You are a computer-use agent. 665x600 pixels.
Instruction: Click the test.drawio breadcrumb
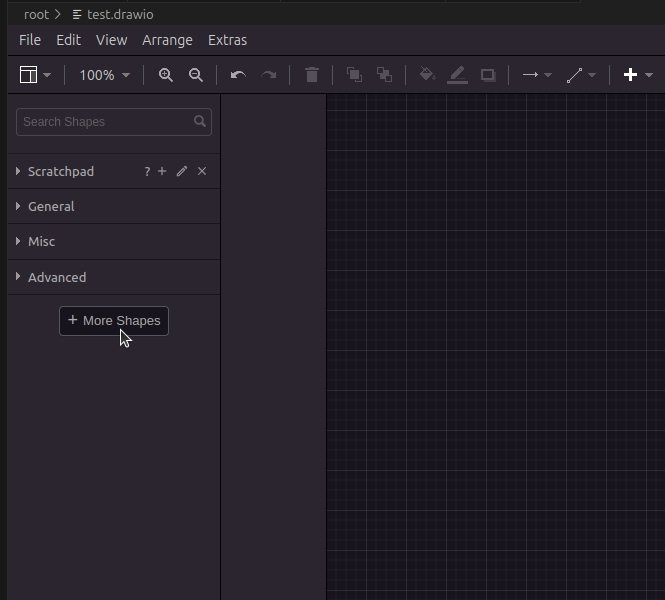pos(120,15)
